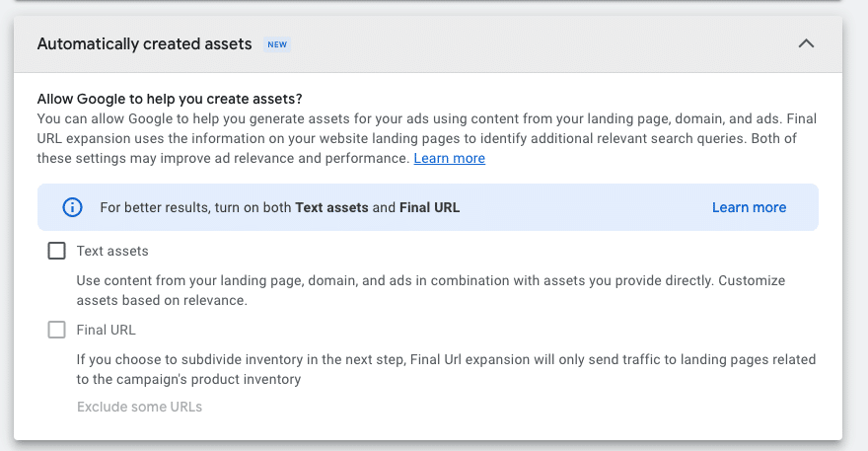The image size is (868, 451).
Task: Click the campaign's product inventory text line
Action: pos(188,380)
